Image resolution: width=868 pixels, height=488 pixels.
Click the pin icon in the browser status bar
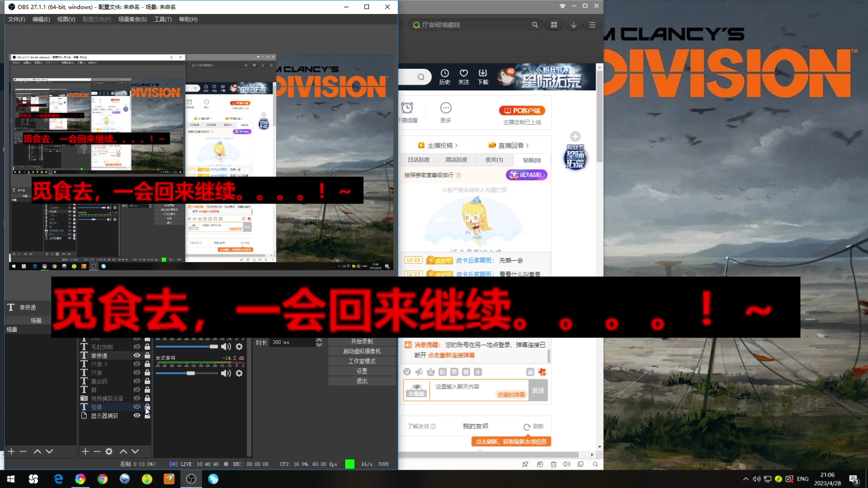[x=525, y=464]
